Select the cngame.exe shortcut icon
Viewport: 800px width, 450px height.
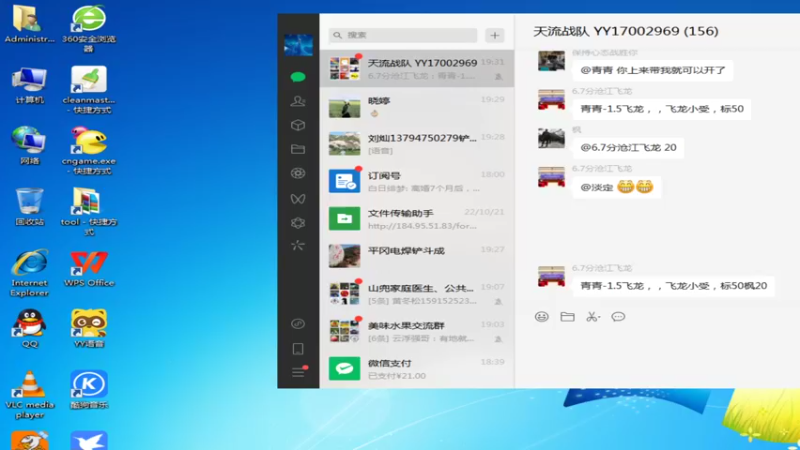point(89,150)
